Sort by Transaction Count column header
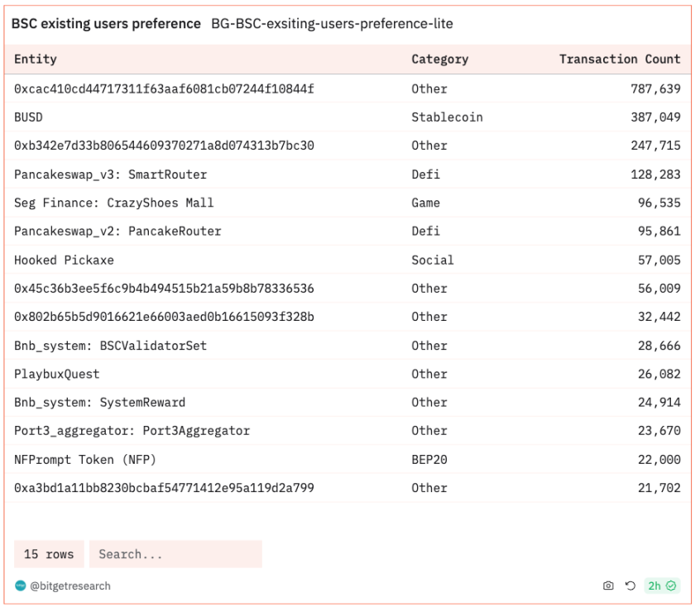 pos(619,60)
